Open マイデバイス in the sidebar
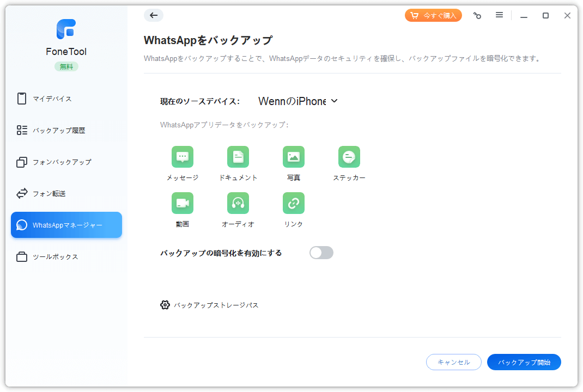Viewport: 583px width, 392px height. click(x=52, y=99)
